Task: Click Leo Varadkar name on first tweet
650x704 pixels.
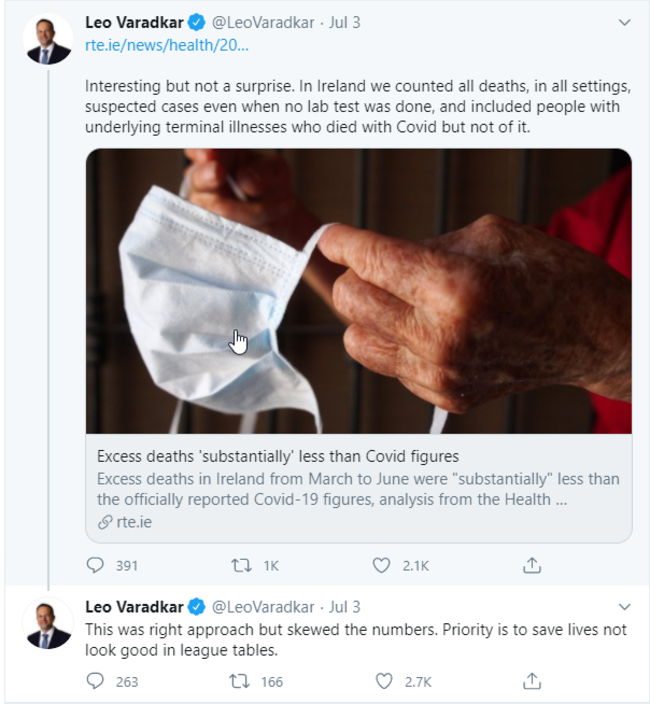Action: click(x=134, y=22)
